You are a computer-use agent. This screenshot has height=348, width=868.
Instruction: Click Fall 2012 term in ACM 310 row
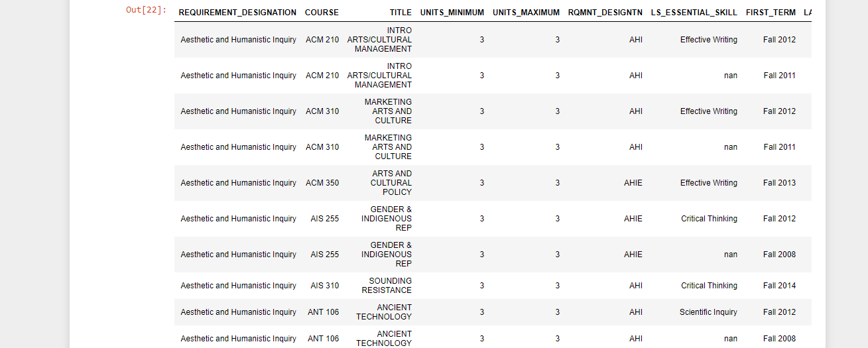[x=779, y=111]
